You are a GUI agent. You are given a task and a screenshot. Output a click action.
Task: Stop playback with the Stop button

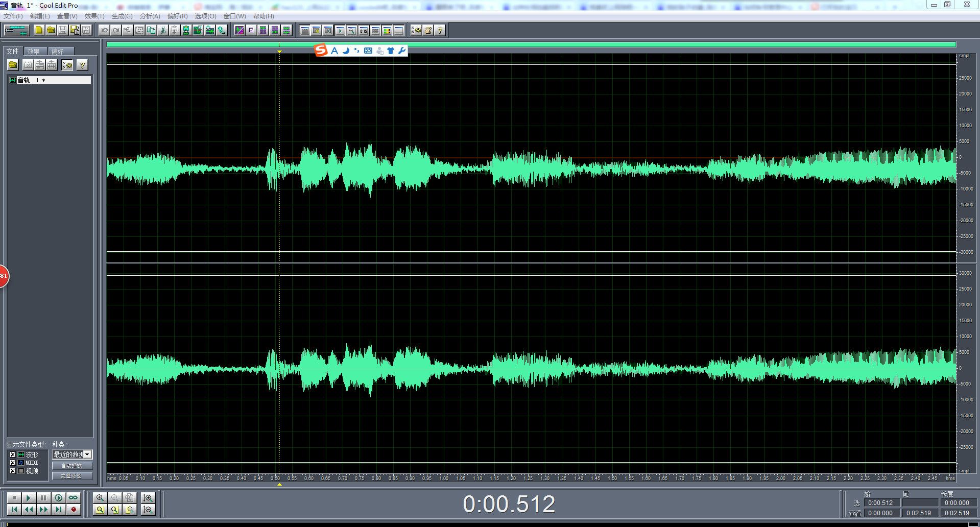click(x=14, y=497)
